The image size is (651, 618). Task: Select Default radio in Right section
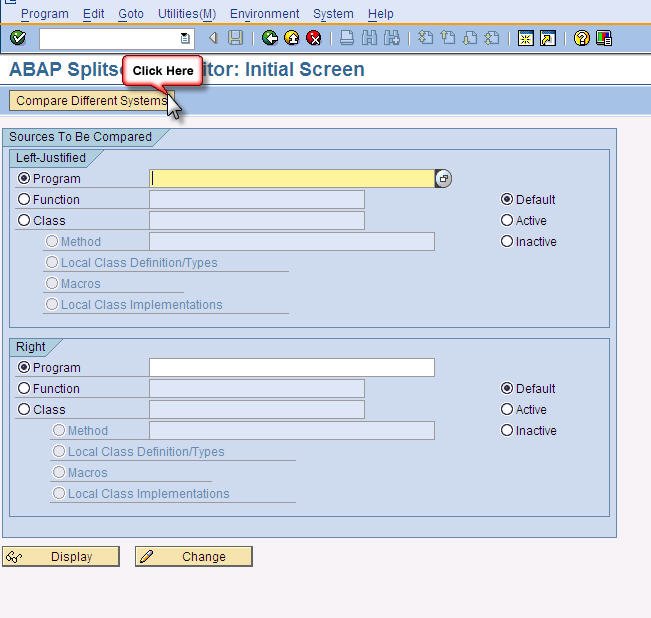tap(507, 388)
